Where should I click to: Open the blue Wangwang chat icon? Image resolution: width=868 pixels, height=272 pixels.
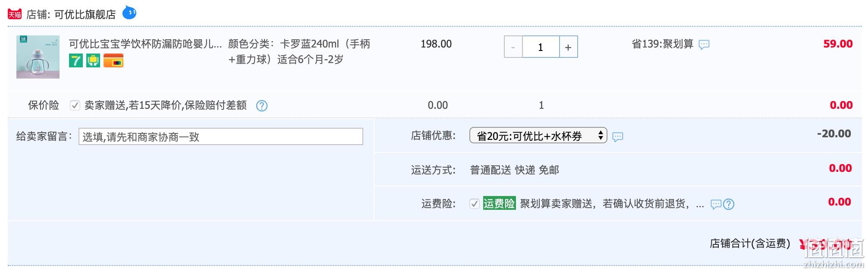(129, 13)
